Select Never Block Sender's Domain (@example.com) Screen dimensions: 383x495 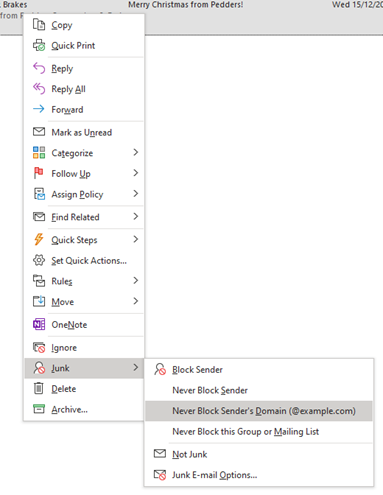click(259, 411)
